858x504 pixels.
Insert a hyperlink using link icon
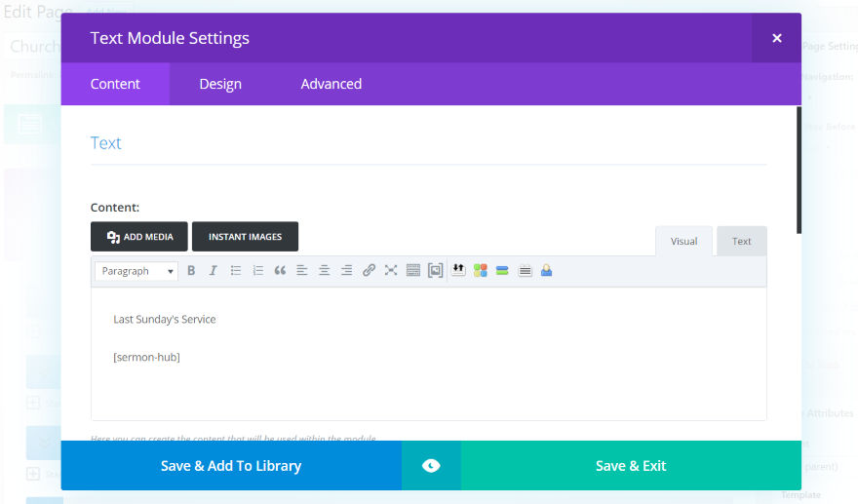pos(369,271)
